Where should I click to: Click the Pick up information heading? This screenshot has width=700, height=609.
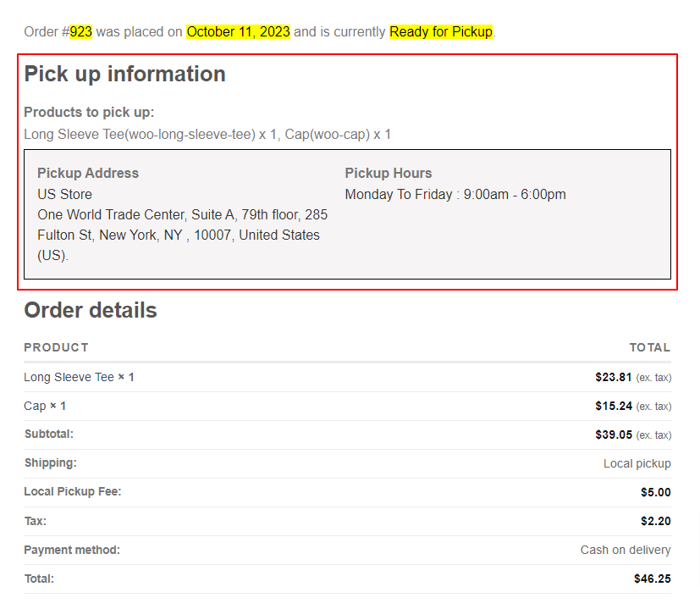click(124, 74)
